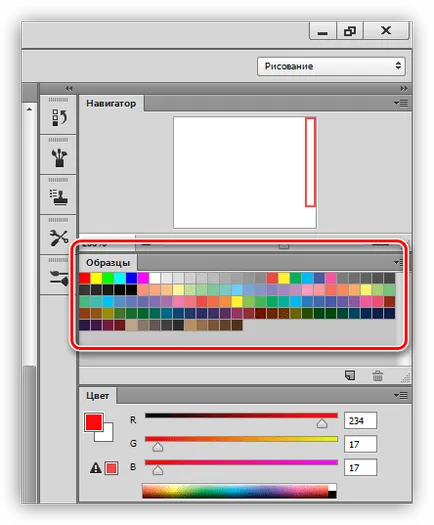Viewport: 434px width, 525px height.
Task: Collapse panels using right double arrows
Action: tap(404, 88)
